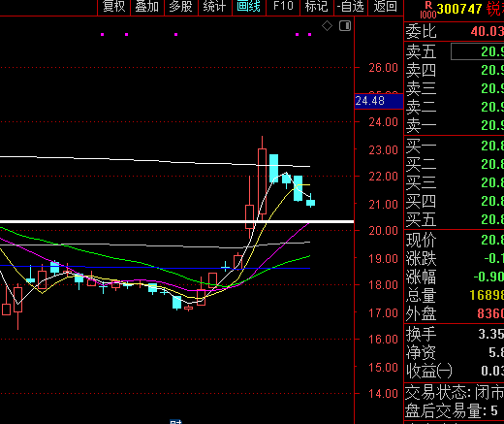
Task: Click the blue 24.48 price label
Action: coord(379,101)
